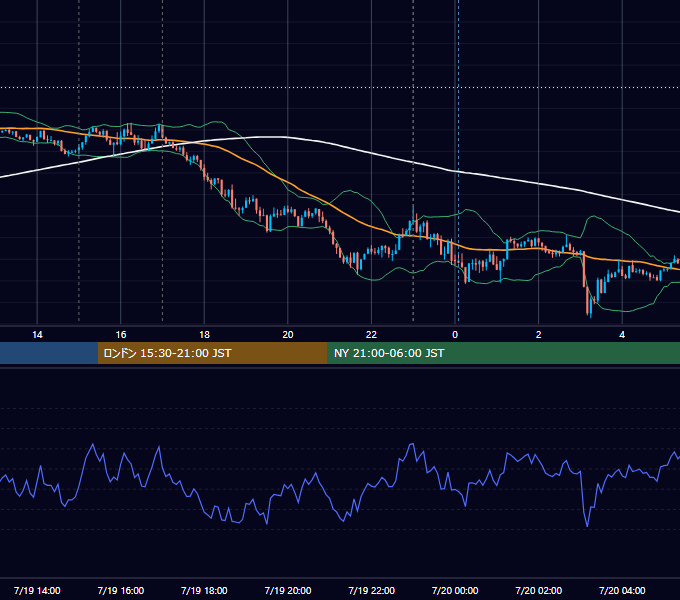The height and width of the screenshot is (600, 680).
Task: Click the 7/20 04:00 date label
Action: tap(622, 590)
